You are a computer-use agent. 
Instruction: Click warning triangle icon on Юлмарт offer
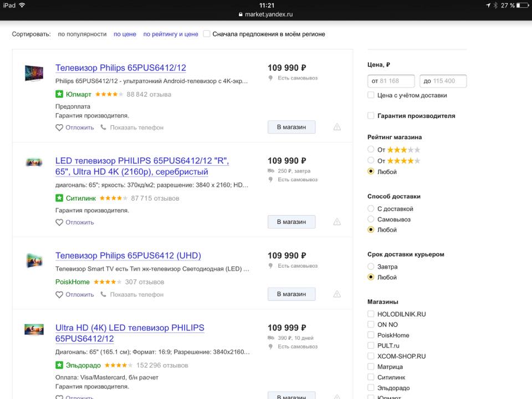click(337, 127)
